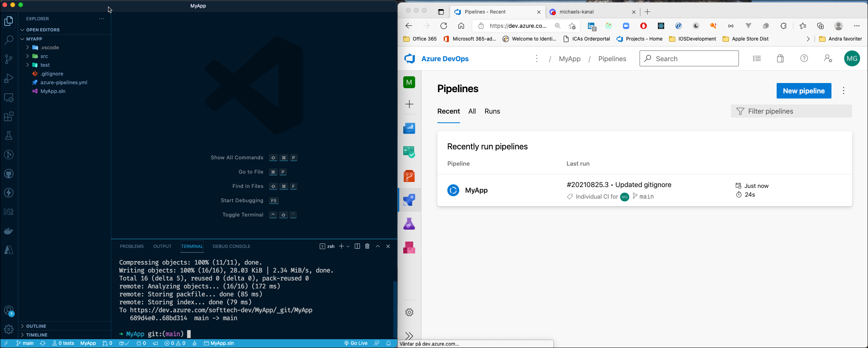Toggle Go Live server in status bar

click(356, 343)
